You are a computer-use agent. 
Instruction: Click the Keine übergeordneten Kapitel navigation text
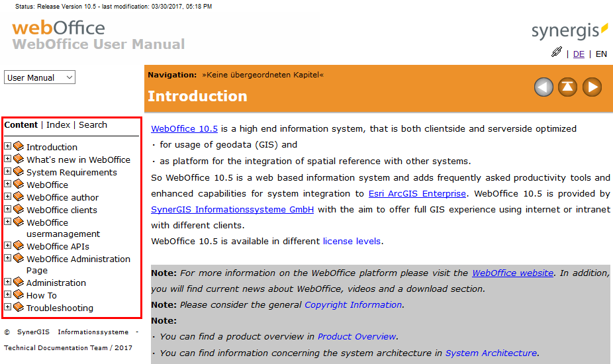click(x=263, y=75)
